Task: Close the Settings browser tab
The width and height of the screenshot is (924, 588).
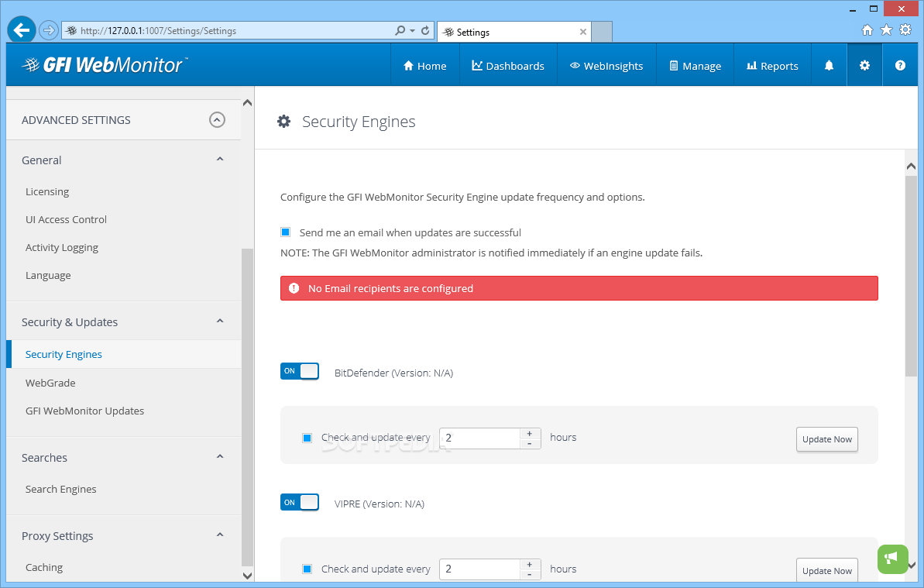Action: (x=582, y=32)
